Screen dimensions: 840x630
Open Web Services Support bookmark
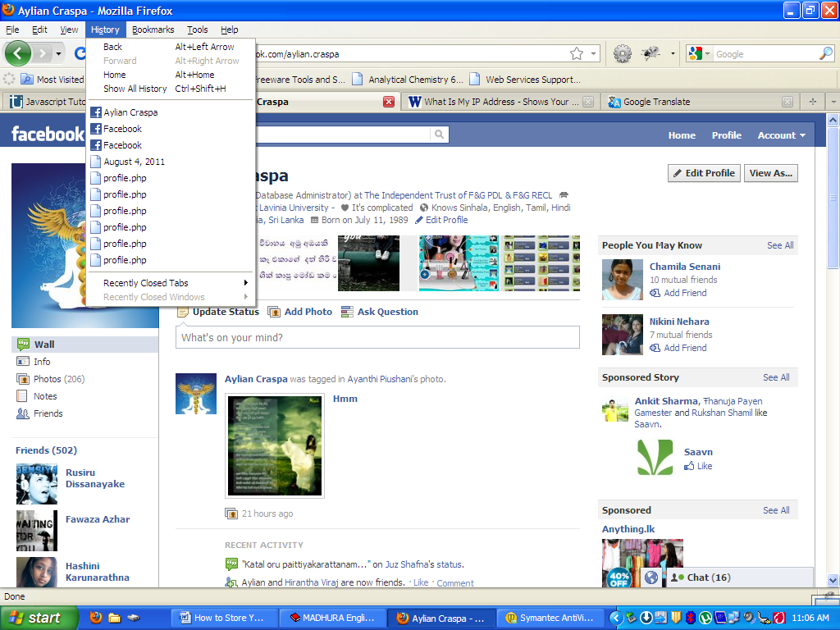(x=524, y=80)
